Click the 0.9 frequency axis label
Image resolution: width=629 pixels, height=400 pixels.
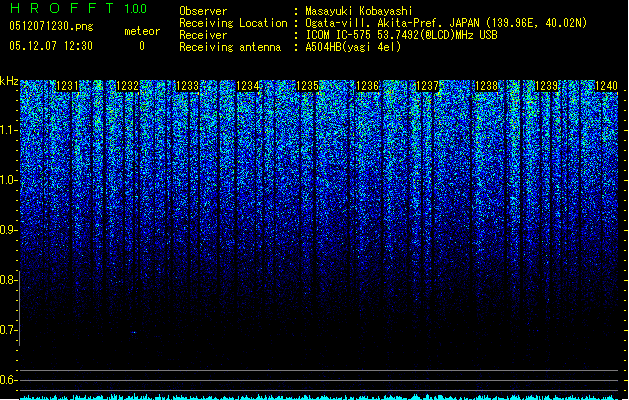point(9,230)
